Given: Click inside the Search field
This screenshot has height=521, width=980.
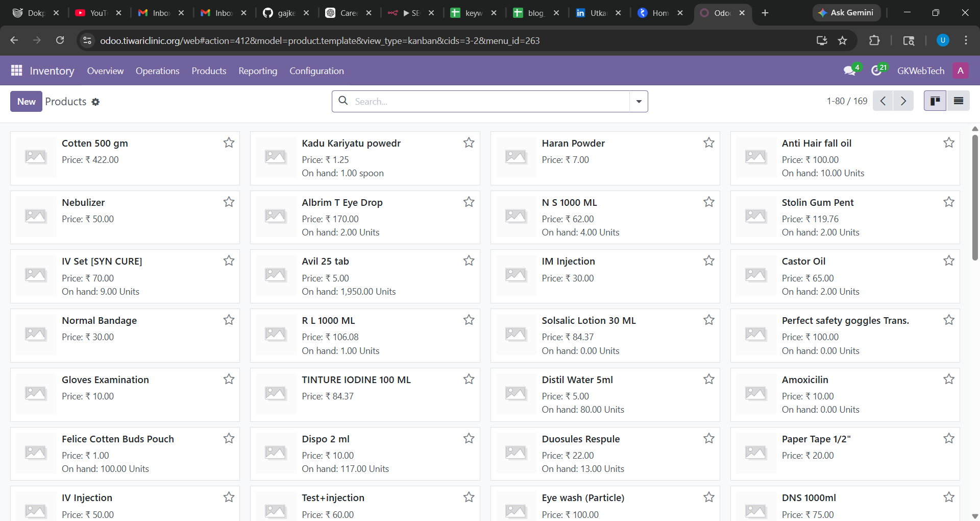Looking at the screenshot, I should tap(485, 101).
